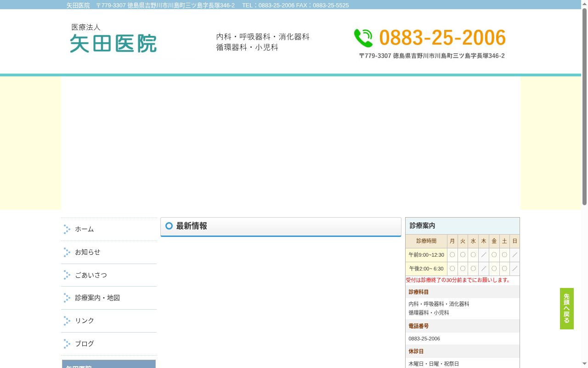The image size is (588, 368).
Task: Click the 診療時間 table header
Action: (426, 241)
